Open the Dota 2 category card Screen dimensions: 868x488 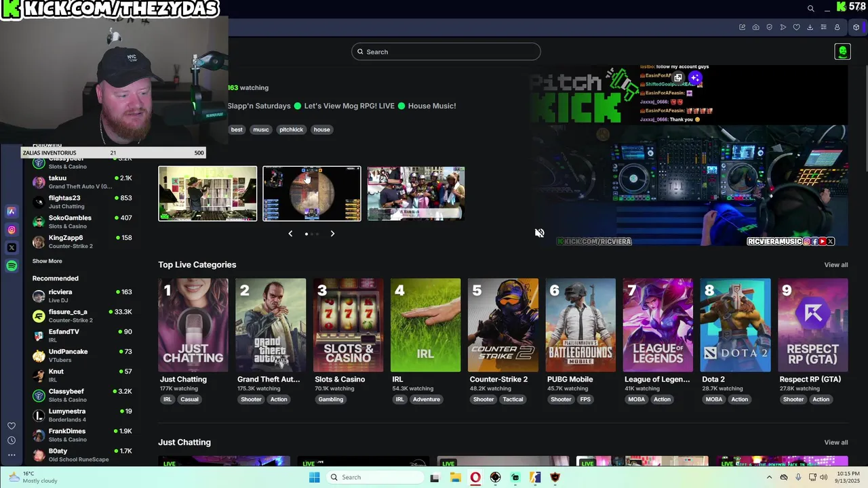[x=735, y=325]
